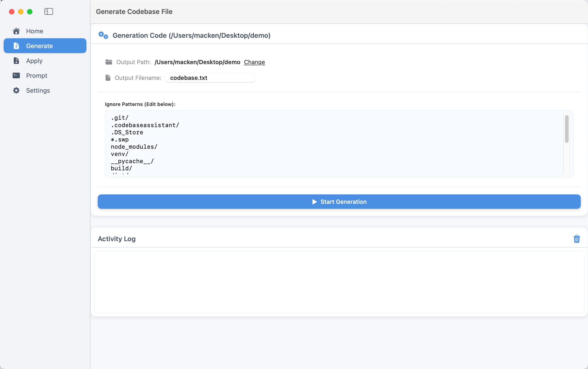This screenshot has height=369, width=588.
Task: Click the Prompt terminal icon
Action: 16,75
